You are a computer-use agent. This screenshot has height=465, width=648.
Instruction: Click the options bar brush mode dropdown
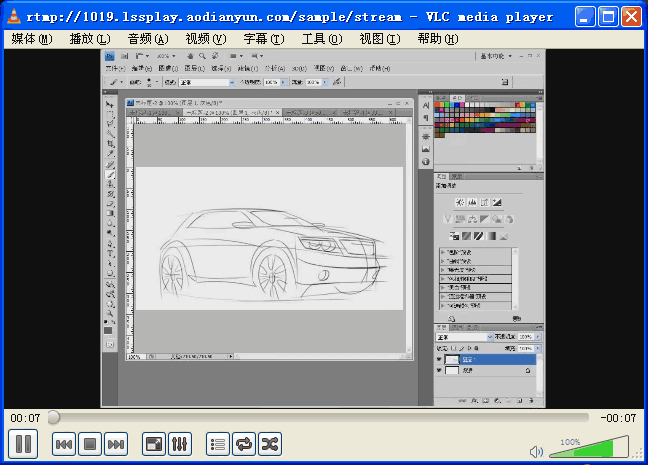coord(207,82)
